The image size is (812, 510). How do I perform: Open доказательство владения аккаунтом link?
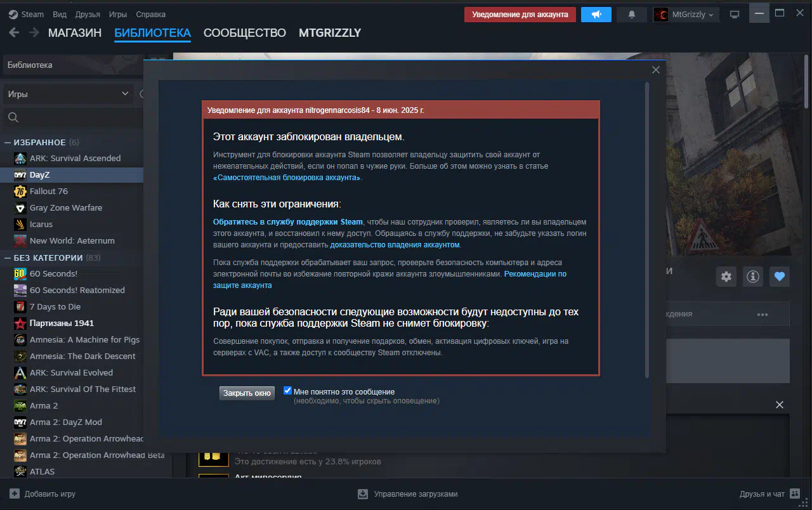[395, 244]
